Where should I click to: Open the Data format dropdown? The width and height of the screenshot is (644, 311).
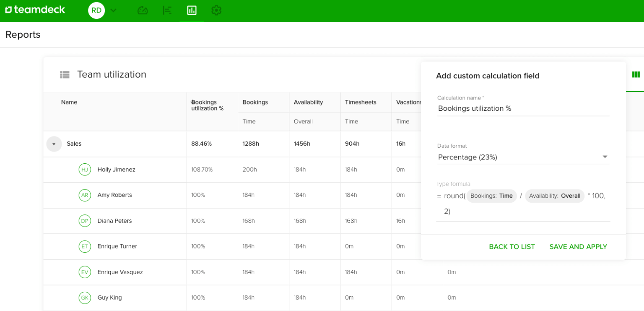tap(523, 157)
